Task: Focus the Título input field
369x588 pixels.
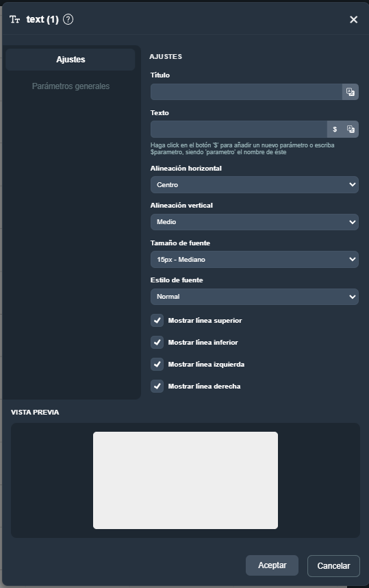Action: (246, 92)
